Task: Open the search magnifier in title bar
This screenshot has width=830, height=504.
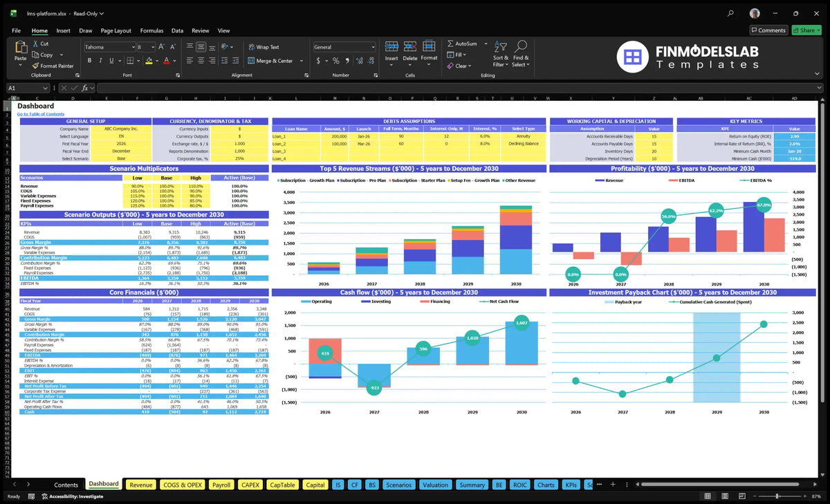Action: coord(731,13)
